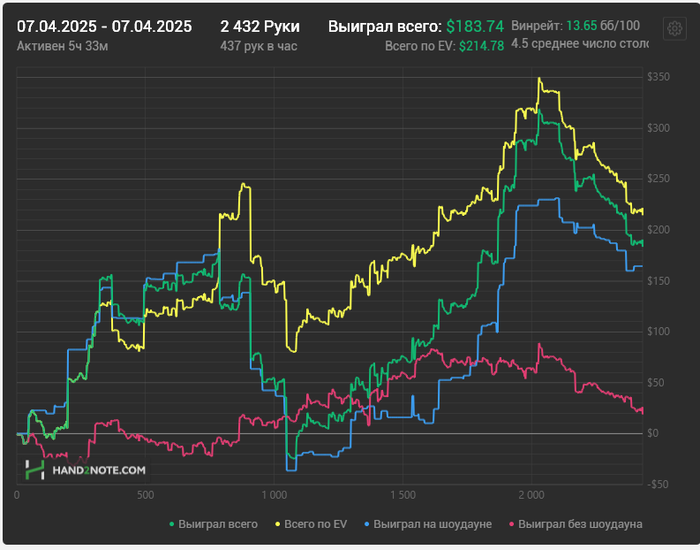Toggle the Всего по EV legend series
The width and height of the screenshot is (700, 550).
pos(311,524)
